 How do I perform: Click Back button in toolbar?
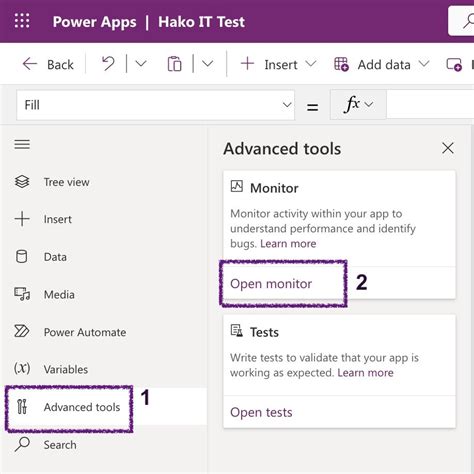[x=48, y=64]
